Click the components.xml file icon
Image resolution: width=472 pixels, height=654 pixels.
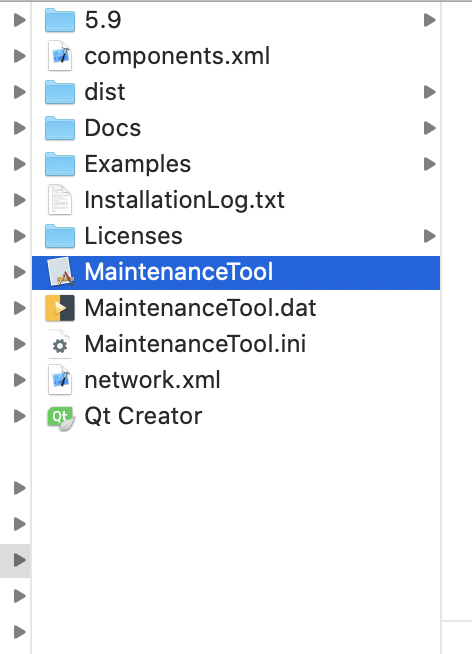pyautogui.click(x=60, y=56)
